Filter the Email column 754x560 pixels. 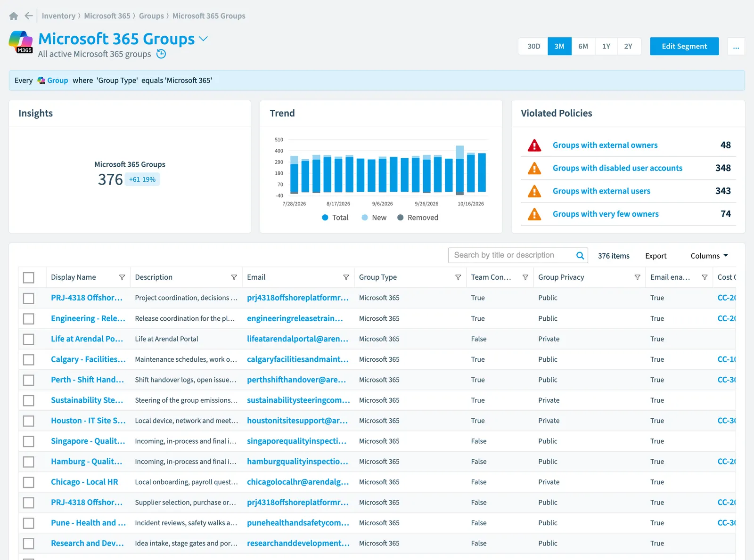pyautogui.click(x=346, y=277)
